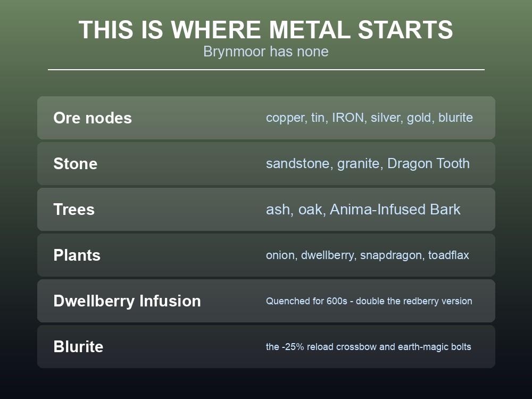The height and width of the screenshot is (399, 532).
Task: Click the Stone row label
Action: pyautogui.click(x=76, y=163)
